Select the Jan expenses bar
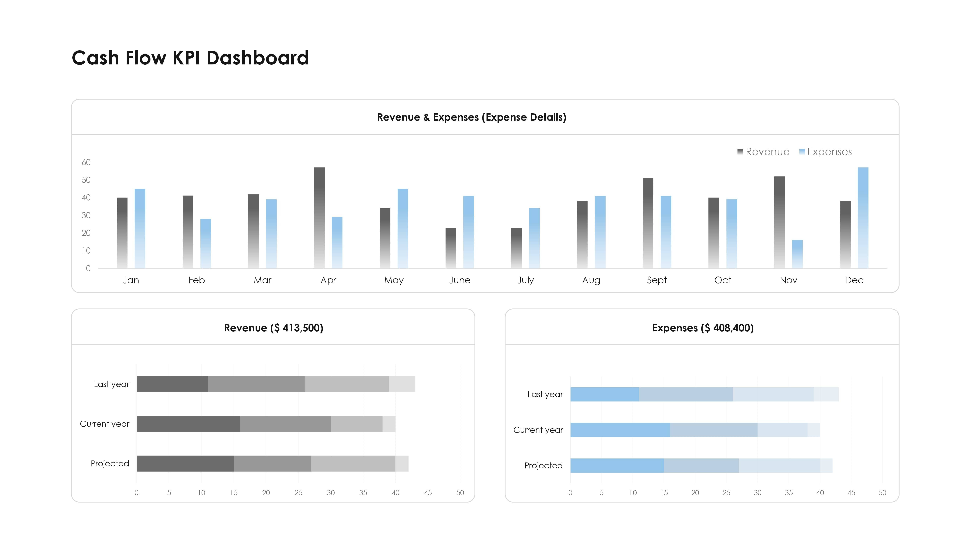Image resolution: width=980 pixels, height=551 pixels. [x=140, y=229]
